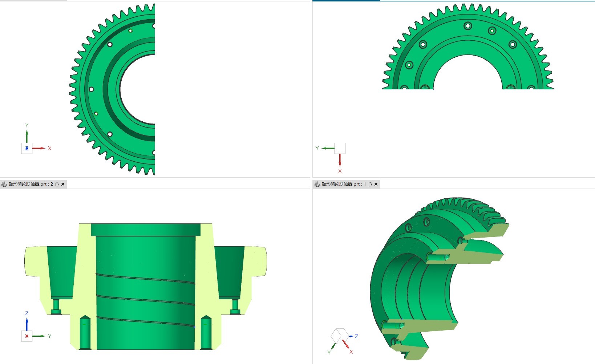Image resolution: width=595 pixels, height=364 pixels.
Task: Click the blue Z axis arrow in the section view triad
Action: coord(27,324)
